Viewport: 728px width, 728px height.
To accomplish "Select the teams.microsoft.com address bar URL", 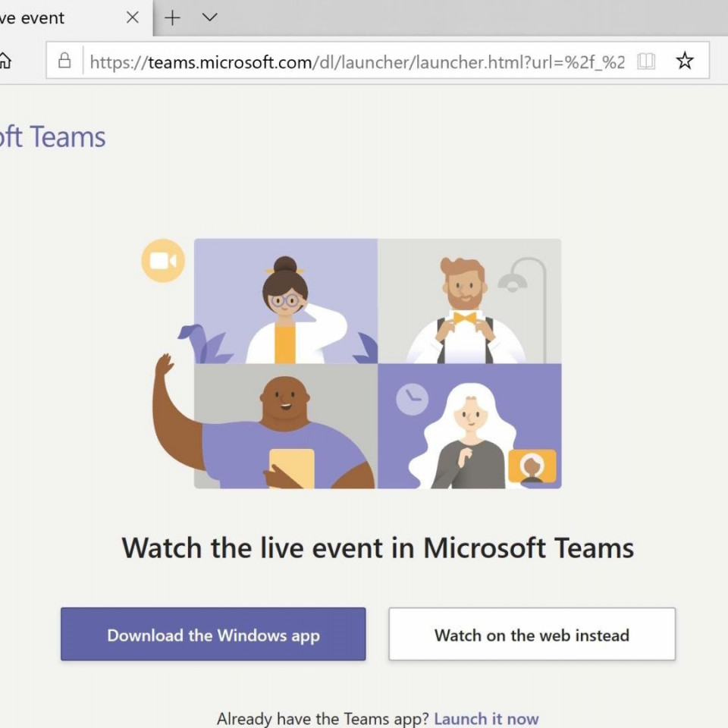I will [x=357, y=61].
